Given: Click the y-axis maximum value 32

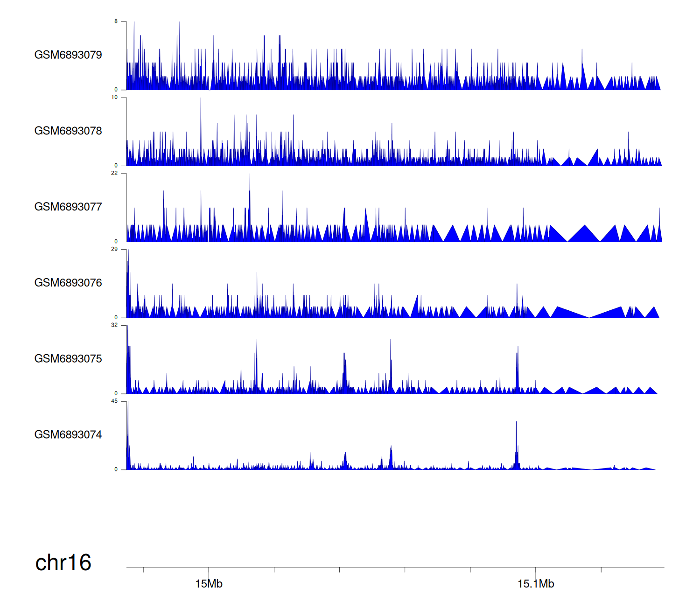Looking at the screenshot, I should [x=115, y=325].
